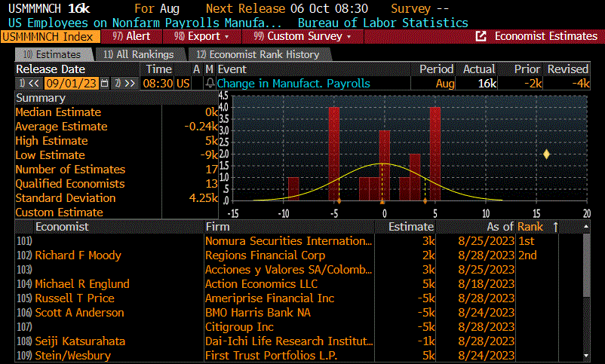Select Scott A Anderson economist
The width and height of the screenshot is (605, 364).
coord(79,312)
